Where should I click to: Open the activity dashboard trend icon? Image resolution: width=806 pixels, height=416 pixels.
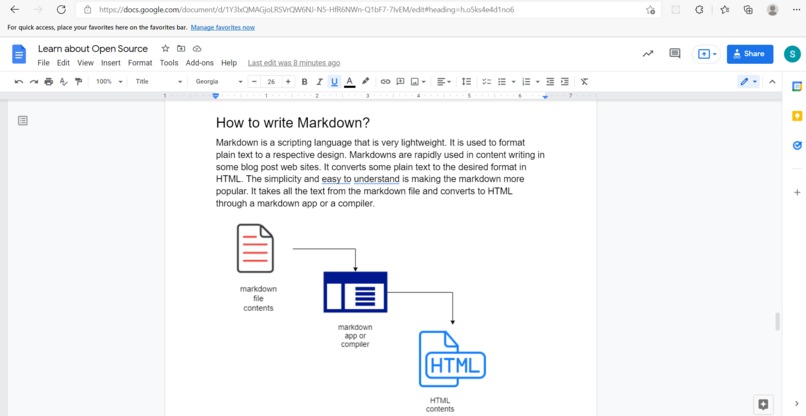click(x=648, y=53)
